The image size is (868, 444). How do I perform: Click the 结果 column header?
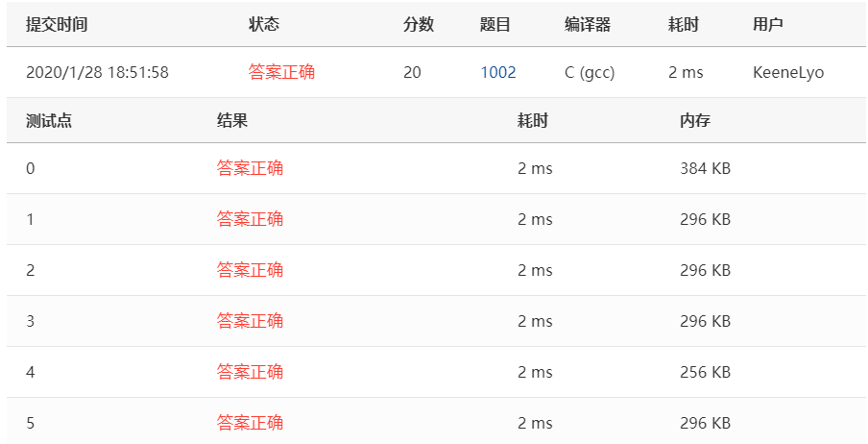coord(232,121)
